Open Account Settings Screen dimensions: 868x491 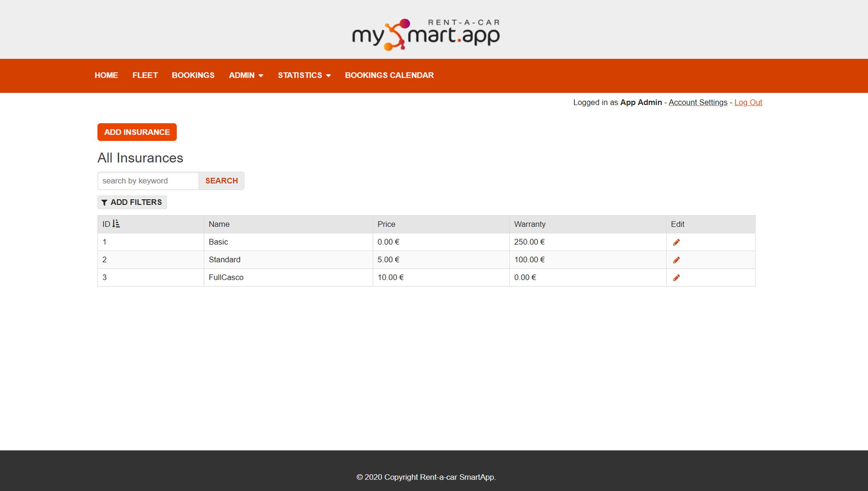click(698, 102)
